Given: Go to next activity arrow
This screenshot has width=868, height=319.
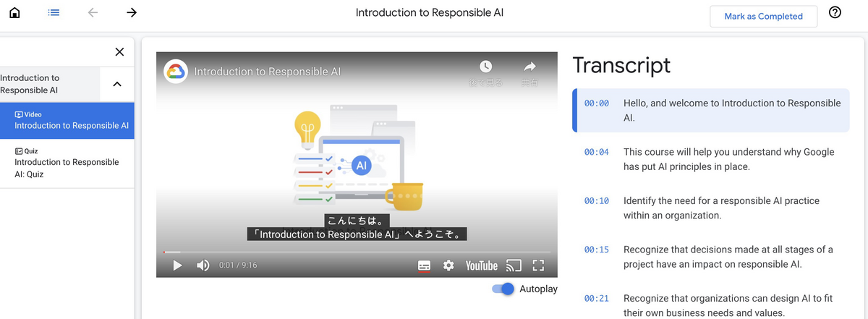Looking at the screenshot, I should click(131, 12).
